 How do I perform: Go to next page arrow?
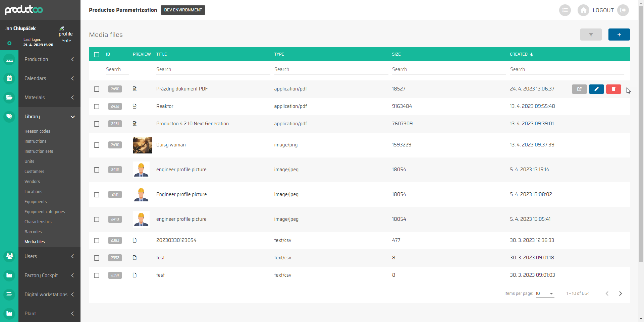(x=620, y=294)
